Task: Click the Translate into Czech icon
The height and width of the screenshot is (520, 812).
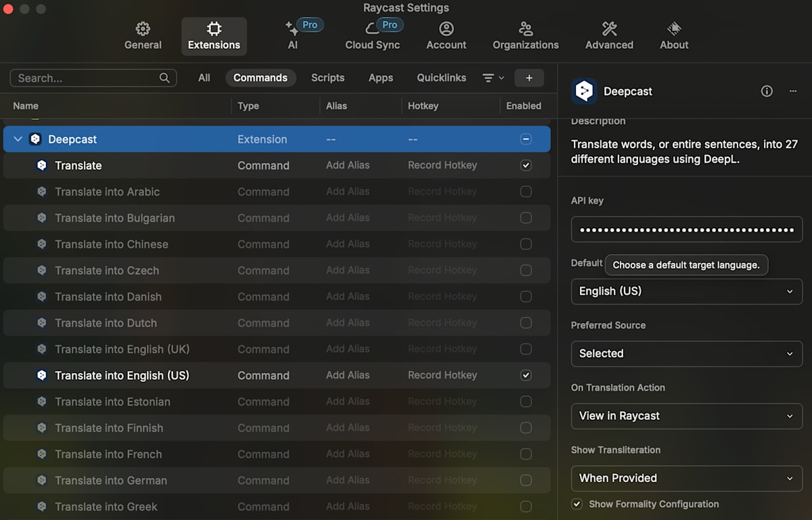Action: point(42,270)
